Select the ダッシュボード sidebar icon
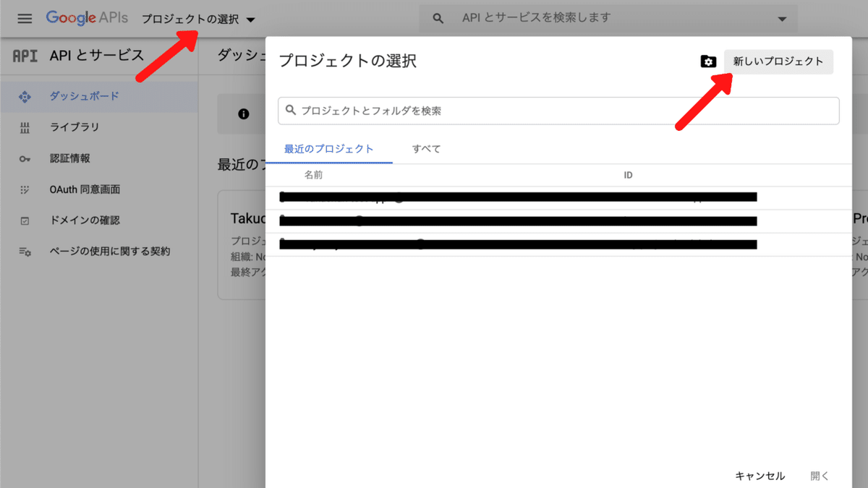 pos(25,96)
